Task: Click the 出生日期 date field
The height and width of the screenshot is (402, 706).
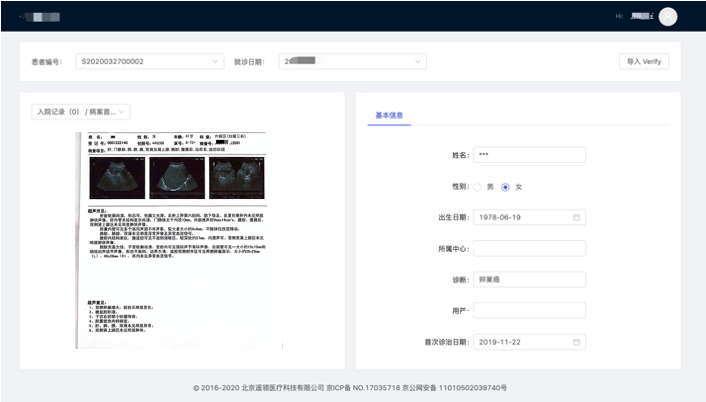Action: point(522,217)
